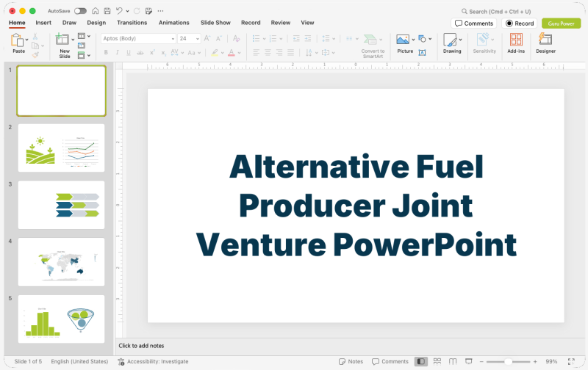Click Increase Font Size icon
This screenshot has height=370, width=588.
[207, 38]
